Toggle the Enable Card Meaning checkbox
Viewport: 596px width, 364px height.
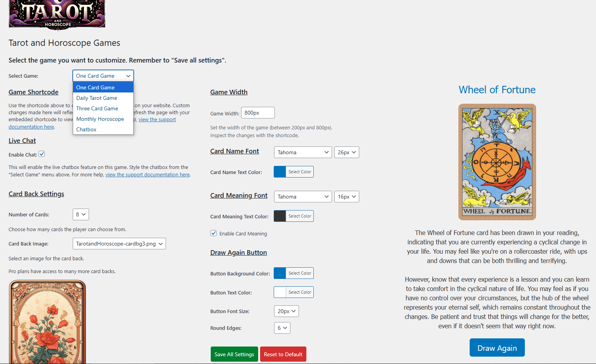tap(213, 233)
